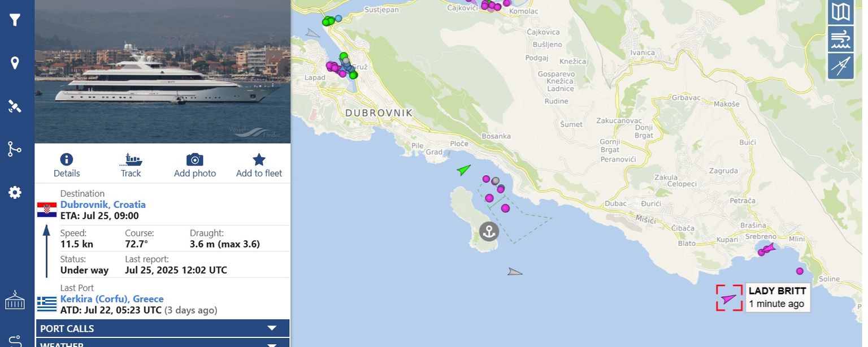Add LADY BRITT to fleet
868x347 pixels.
pyautogui.click(x=259, y=165)
